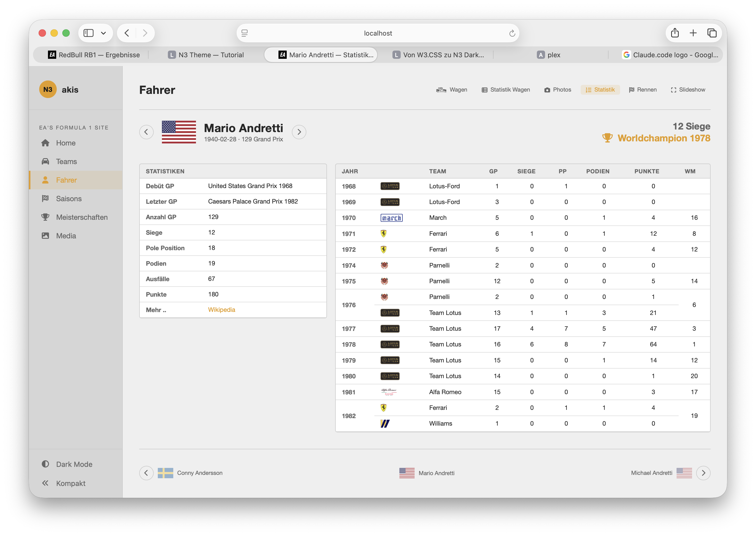Click the localhost address bar
Viewport: 756px width, 536px height.
378,33
